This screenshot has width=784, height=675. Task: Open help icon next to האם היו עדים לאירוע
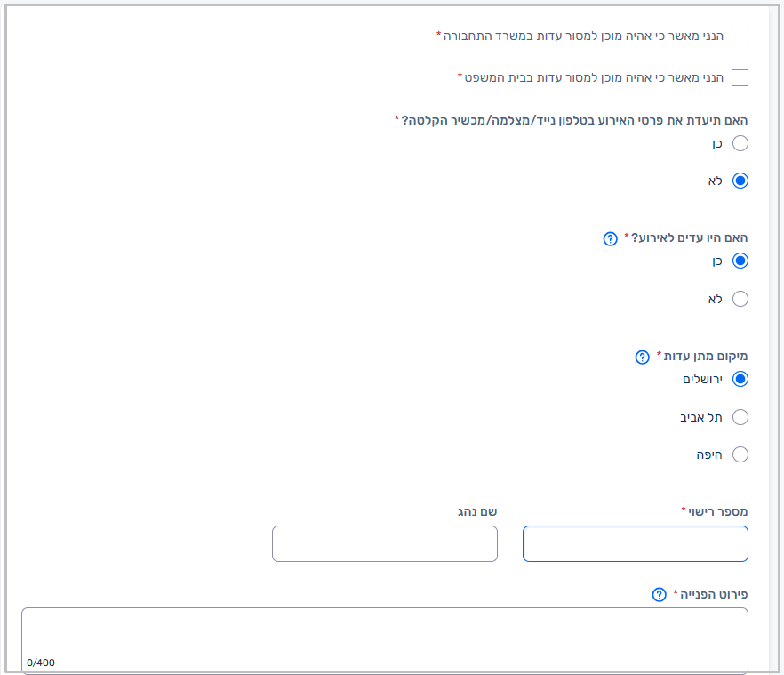click(x=610, y=238)
